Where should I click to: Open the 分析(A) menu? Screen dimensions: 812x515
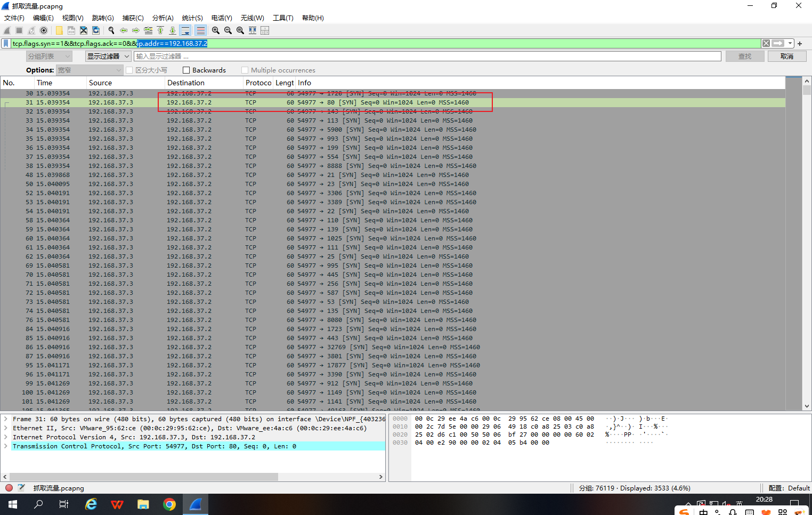(163, 18)
